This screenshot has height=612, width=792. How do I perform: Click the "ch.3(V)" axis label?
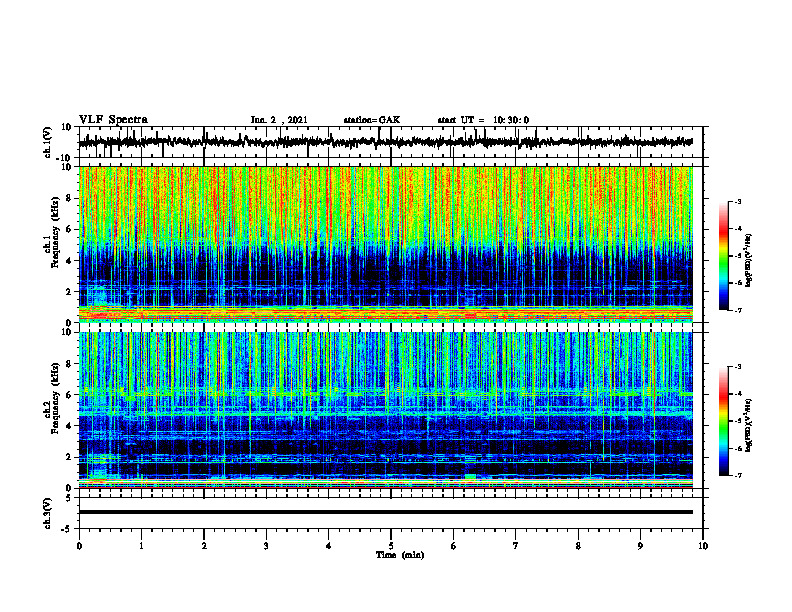coord(49,514)
